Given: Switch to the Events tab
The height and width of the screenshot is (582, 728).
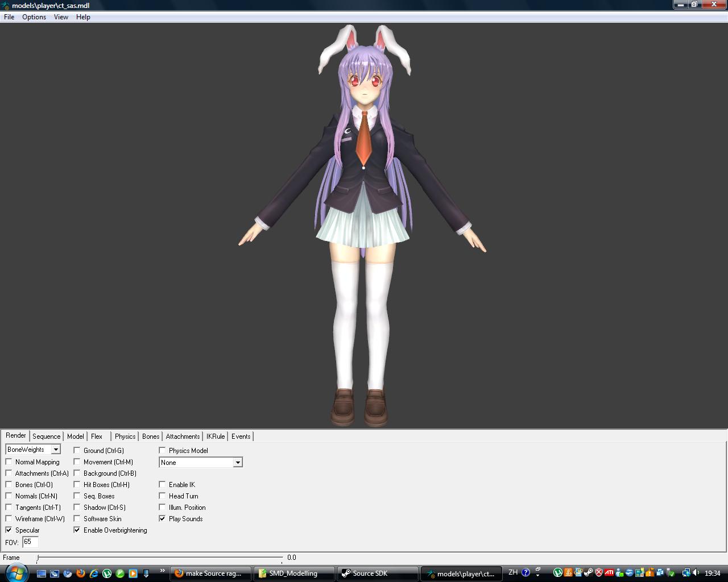Looking at the screenshot, I should [x=241, y=436].
